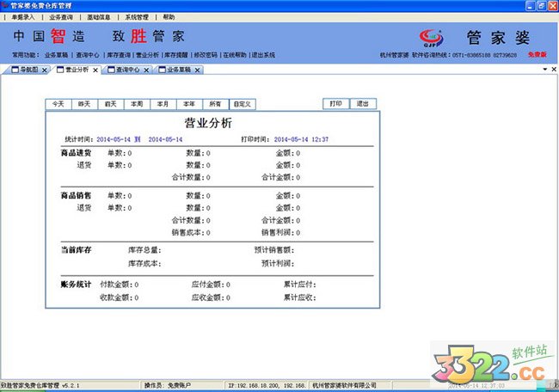Close the 查询中心 tab
Viewport: 559px width, 392px height.
(146, 70)
